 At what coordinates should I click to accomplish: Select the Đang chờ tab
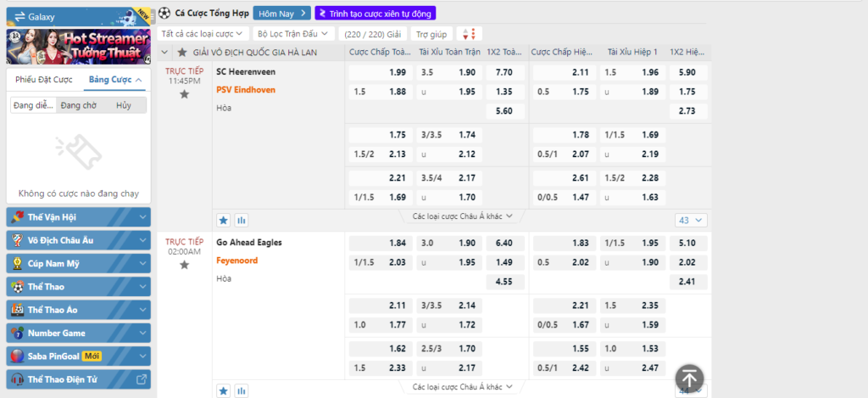(x=79, y=105)
